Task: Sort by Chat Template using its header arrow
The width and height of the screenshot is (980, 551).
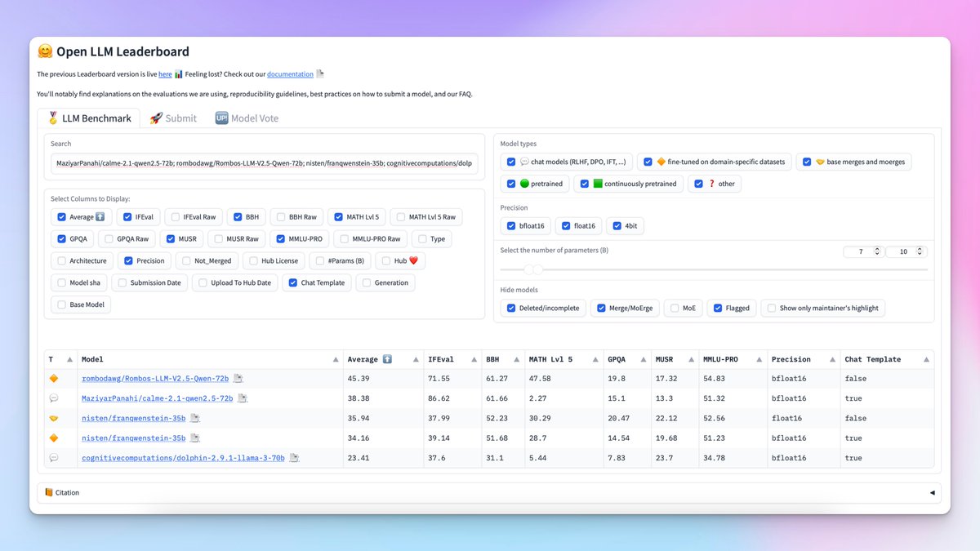Action: point(925,359)
